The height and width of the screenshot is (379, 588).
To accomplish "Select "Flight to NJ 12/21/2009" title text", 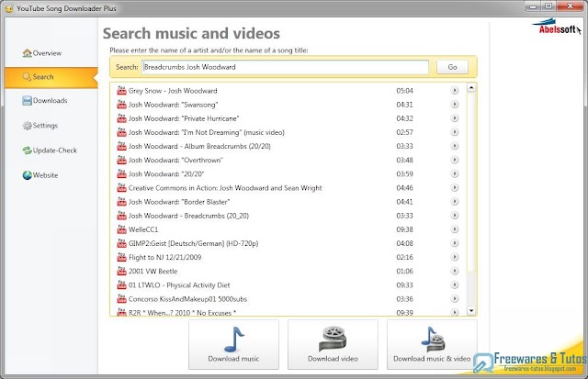I will coord(165,257).
